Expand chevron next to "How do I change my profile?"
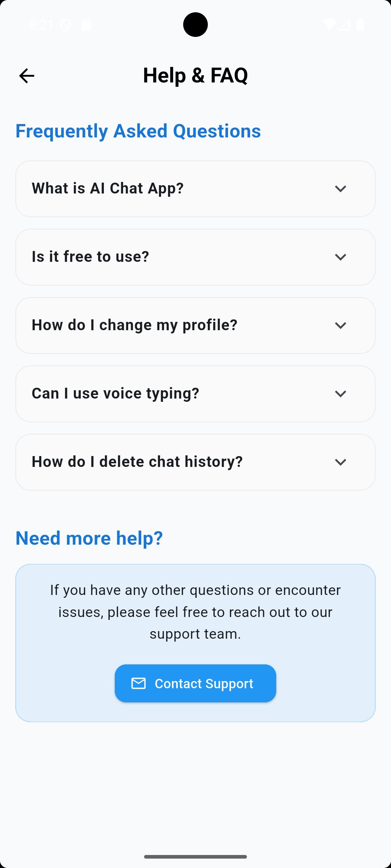 point(340,325)
